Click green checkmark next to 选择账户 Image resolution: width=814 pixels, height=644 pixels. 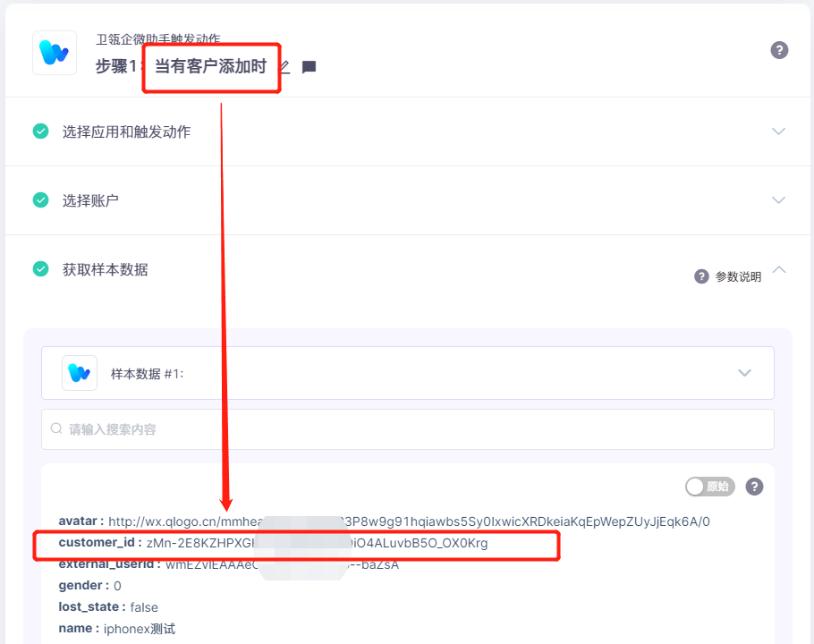click(x=41, y=199)
